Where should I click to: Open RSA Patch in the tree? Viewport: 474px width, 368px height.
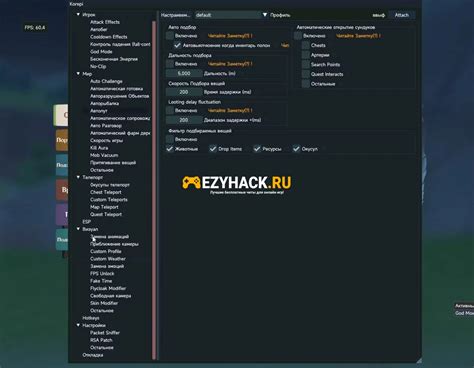click(101, 340)
